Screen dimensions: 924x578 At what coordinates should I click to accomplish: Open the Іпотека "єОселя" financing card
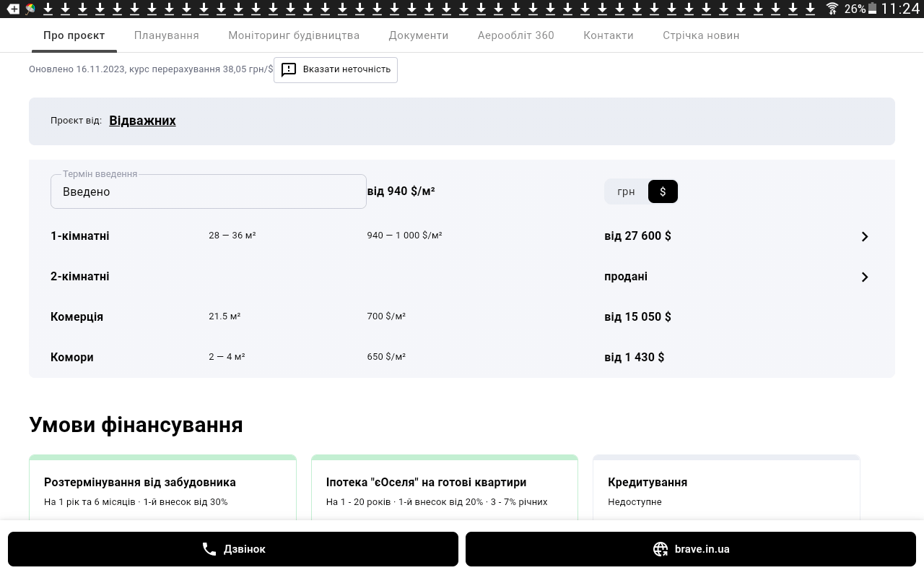click(x=444, y=490)
